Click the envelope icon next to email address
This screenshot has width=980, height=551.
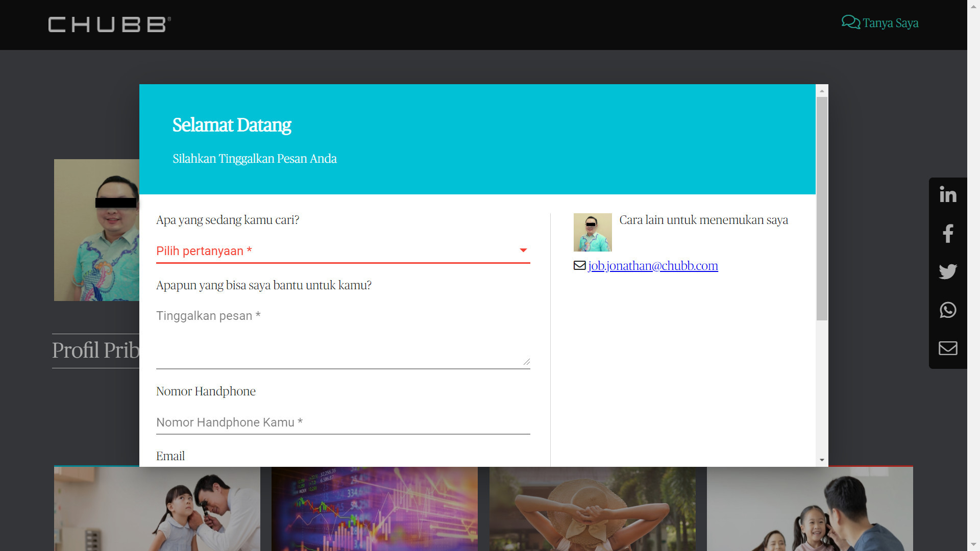pyautogui.click(x=579, y=265)
